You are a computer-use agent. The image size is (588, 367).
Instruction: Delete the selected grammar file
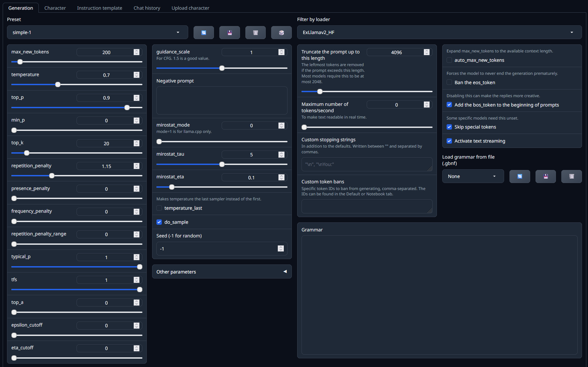(x=571, y=176)
